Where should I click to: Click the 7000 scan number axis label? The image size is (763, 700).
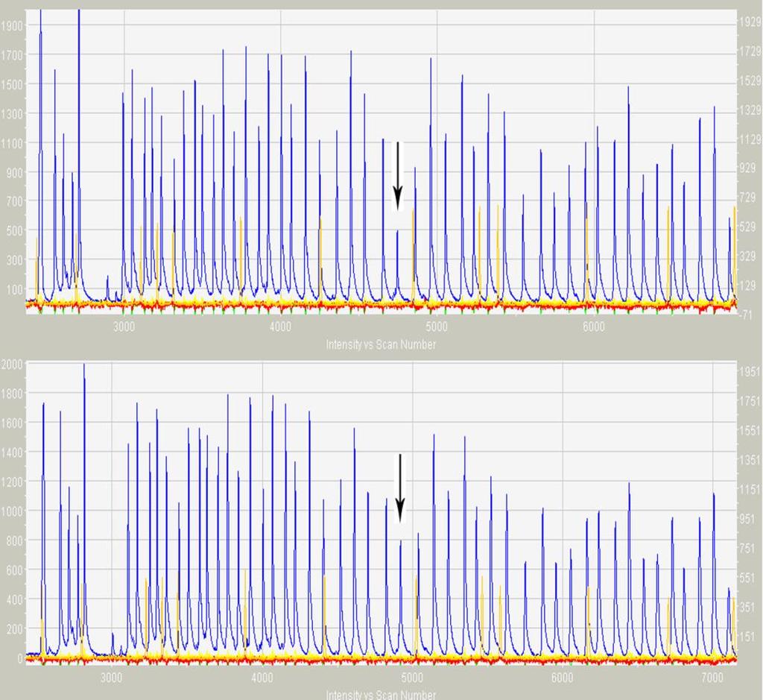pyautogui.click(x=712, y=678)
